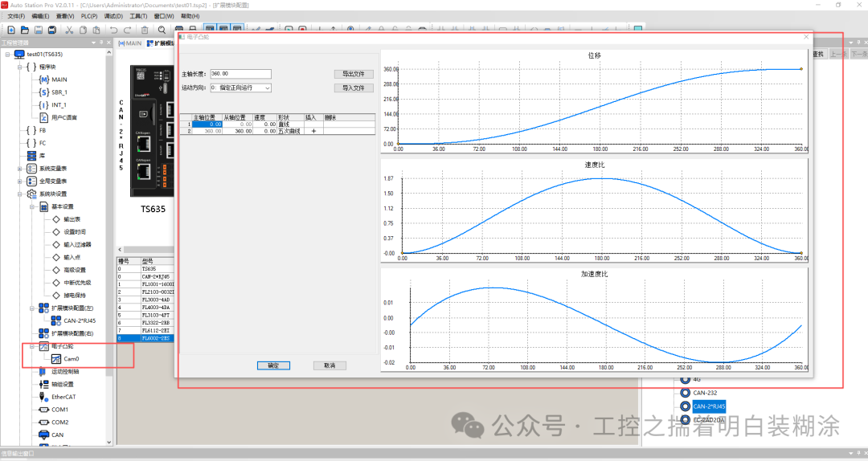
Task: Click the project tree vertical scrollbar
Action: pos(109,247)
